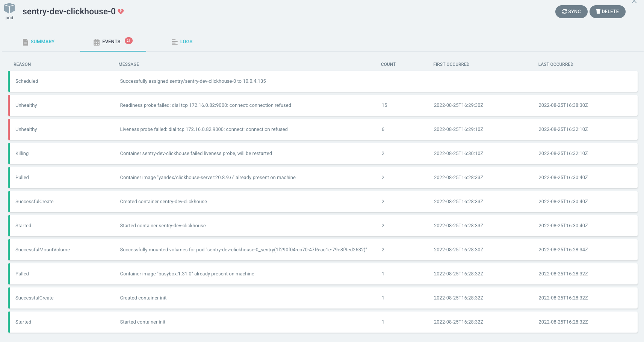The image size is (644, 342).
Task: Click first occurred 2022-08-25T16:30:10Z timestamp
Action: tap(458, 154)
